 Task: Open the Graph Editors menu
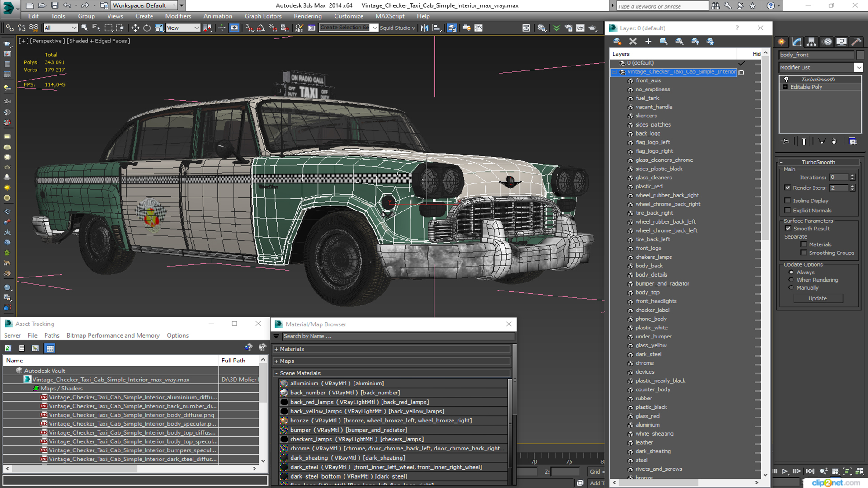pyautogui.click(x=263, y=16)
